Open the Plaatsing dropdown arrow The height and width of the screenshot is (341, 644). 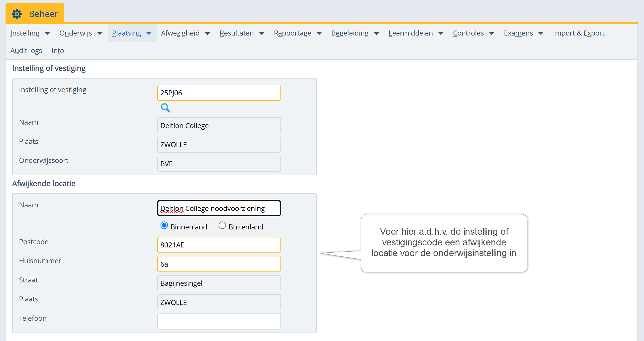coord(149,33)
